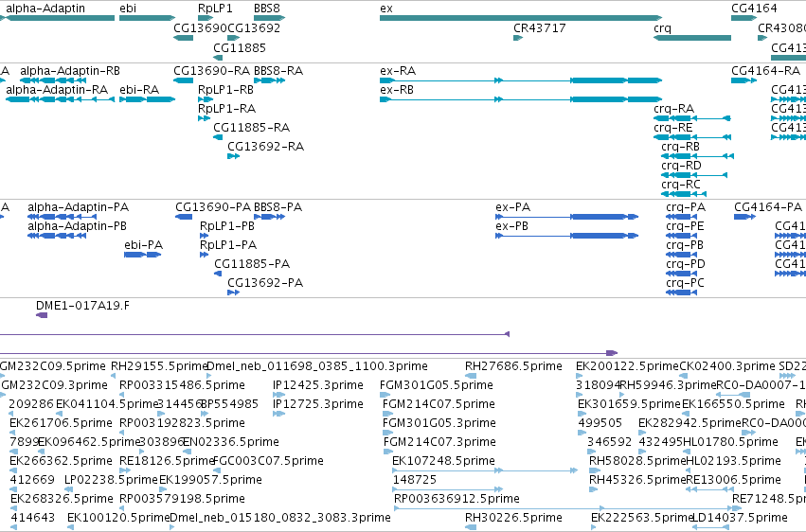
Task: Select the BBS8-PA label
Action: (x=278, y=207)
